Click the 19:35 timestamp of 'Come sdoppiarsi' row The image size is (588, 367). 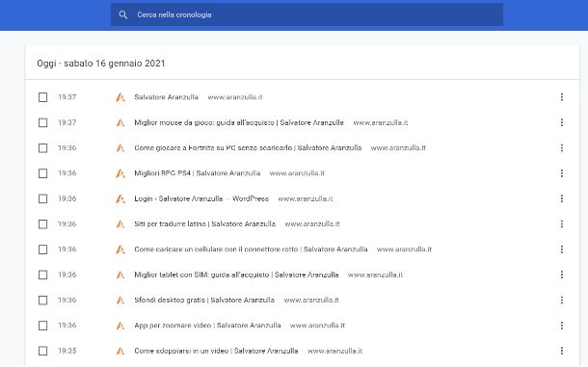[67, 351]
